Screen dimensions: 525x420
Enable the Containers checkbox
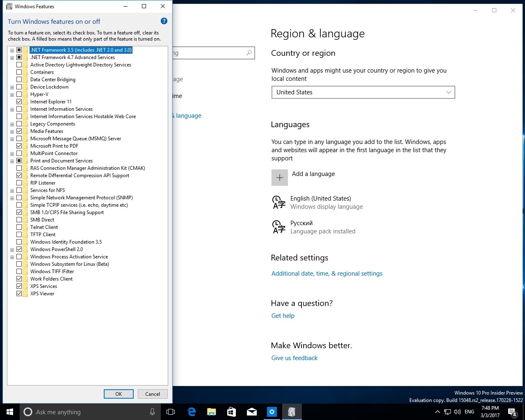click(19, 72)
